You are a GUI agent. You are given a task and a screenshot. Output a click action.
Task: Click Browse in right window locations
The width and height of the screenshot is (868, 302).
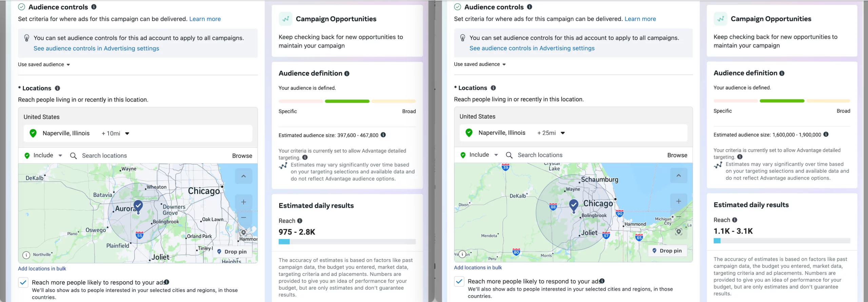(x=677, y=155)
